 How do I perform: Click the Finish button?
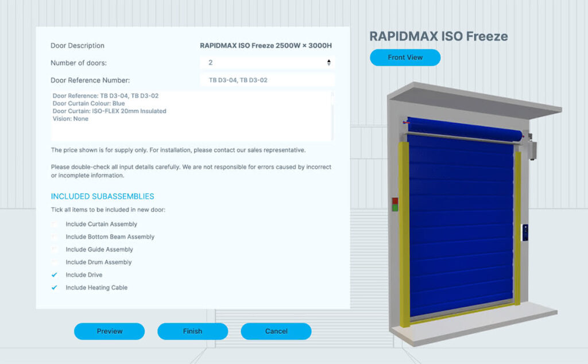coord(193,331)
